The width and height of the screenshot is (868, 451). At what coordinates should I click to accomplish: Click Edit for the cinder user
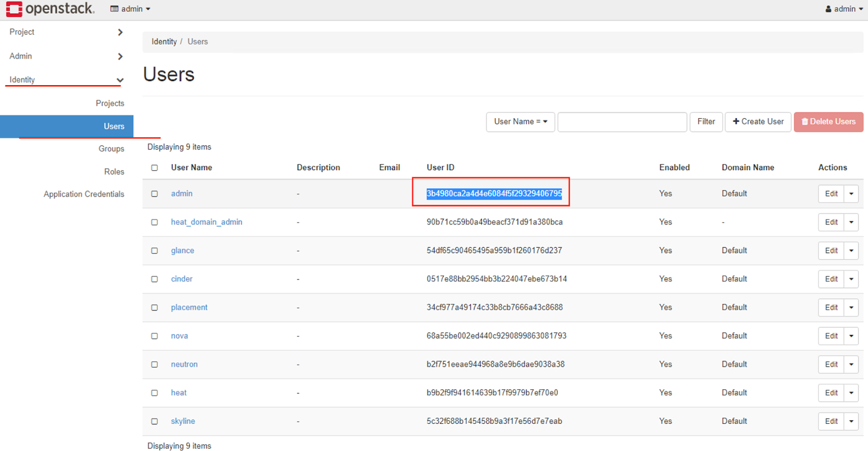point(831,279)
